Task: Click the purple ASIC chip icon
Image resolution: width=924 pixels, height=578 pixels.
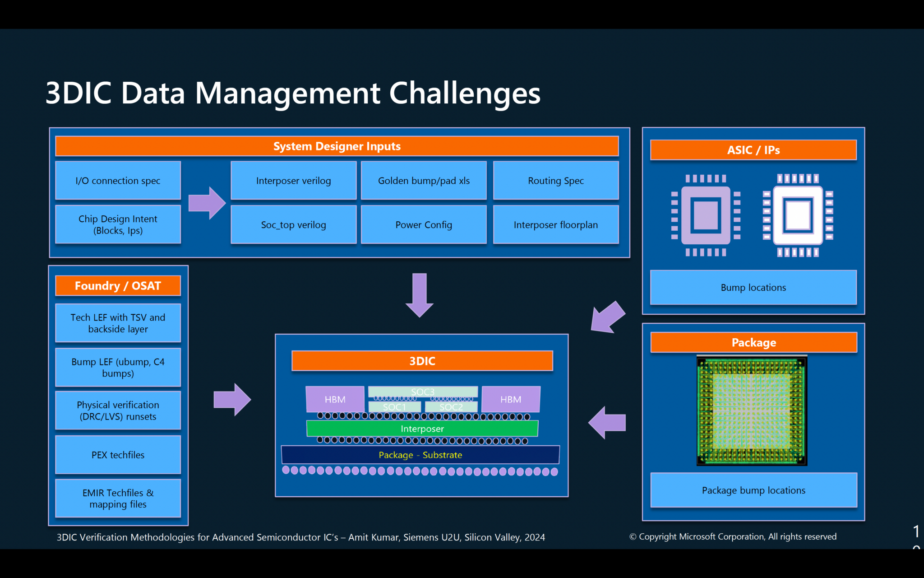Action: click(x=706, y=215)
